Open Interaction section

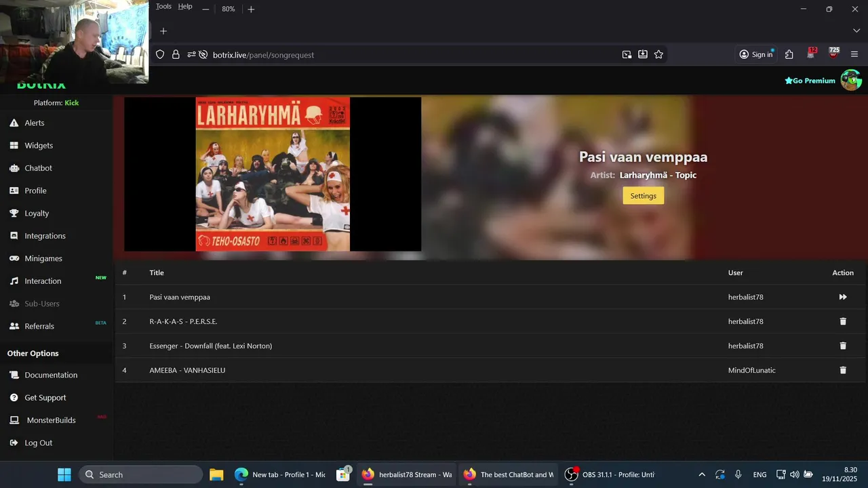(43, 281)
